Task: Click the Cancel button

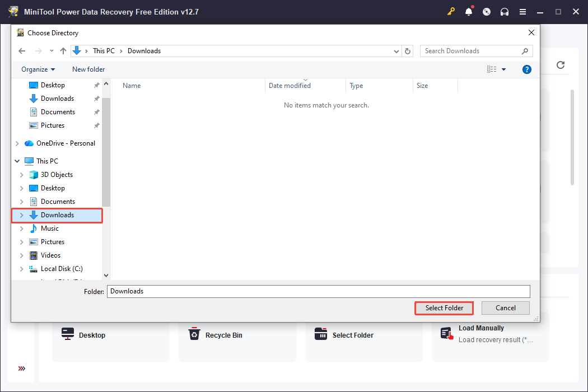Action: tap(505, 308)
